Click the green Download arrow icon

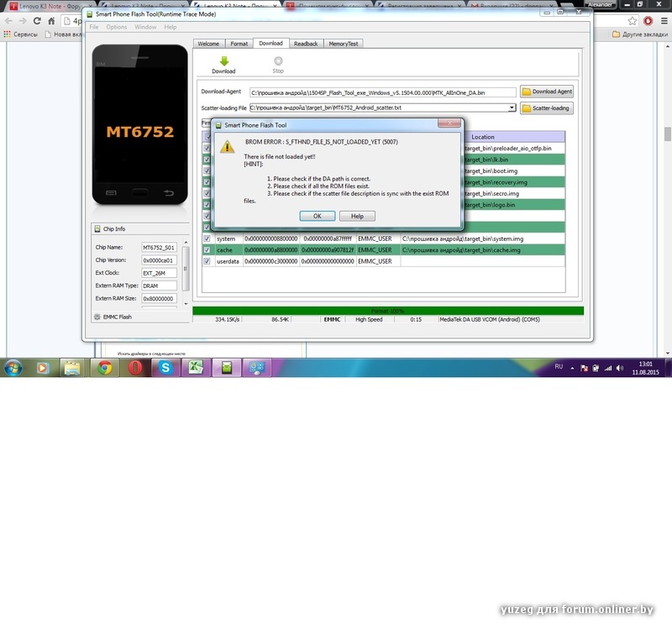223,61
